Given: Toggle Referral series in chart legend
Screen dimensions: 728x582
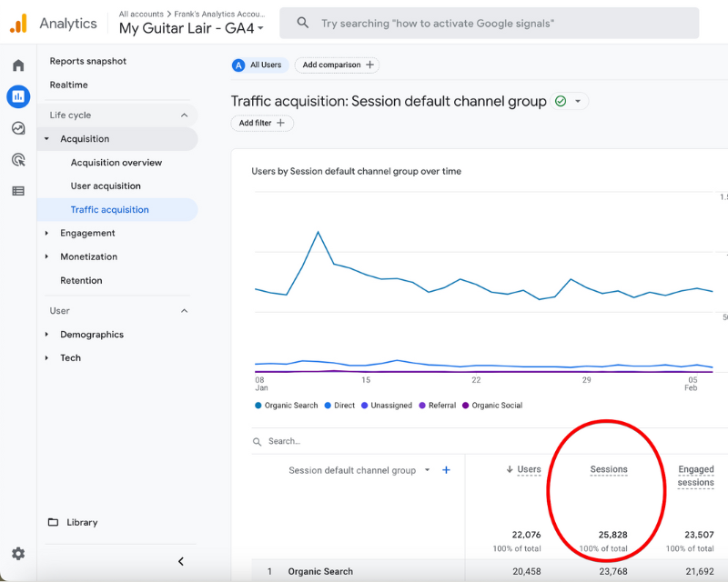Looking at the screenshot, I should tap(441, 406).
